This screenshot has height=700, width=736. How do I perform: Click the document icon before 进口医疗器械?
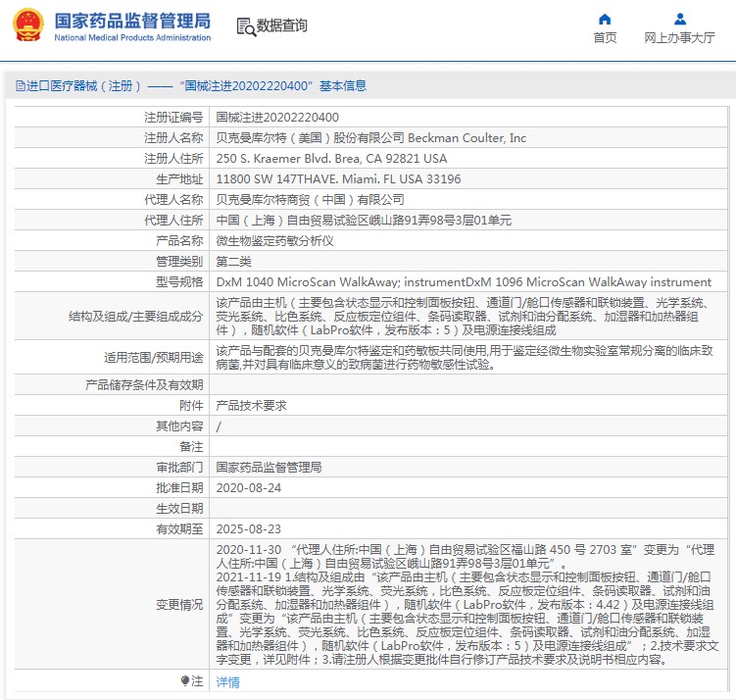pos(21,86)
